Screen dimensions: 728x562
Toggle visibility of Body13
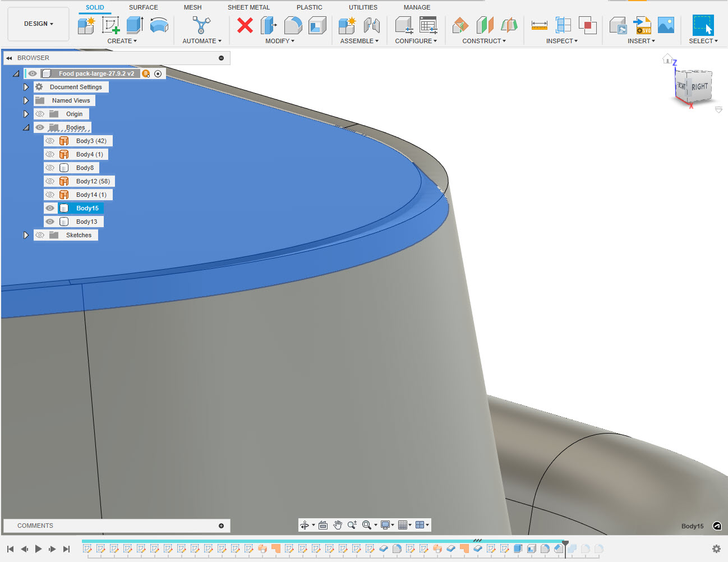pyautogui.click(x=50, y=221)
